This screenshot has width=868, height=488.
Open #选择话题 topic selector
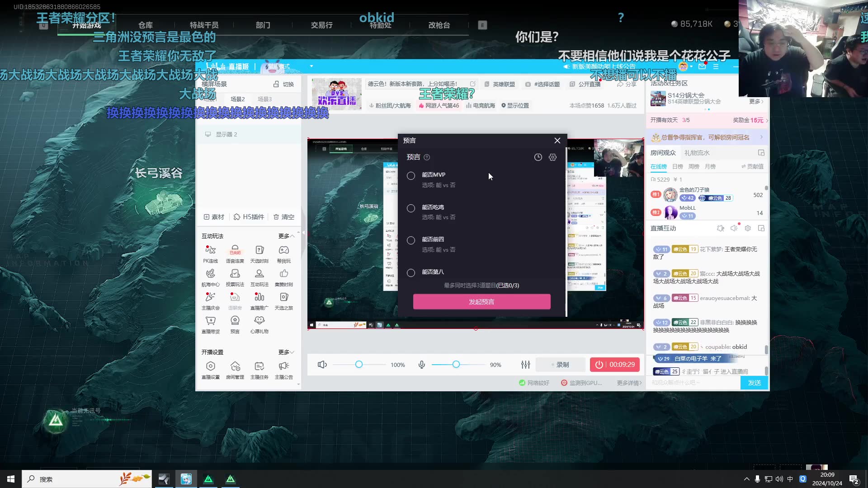point(542,84)
